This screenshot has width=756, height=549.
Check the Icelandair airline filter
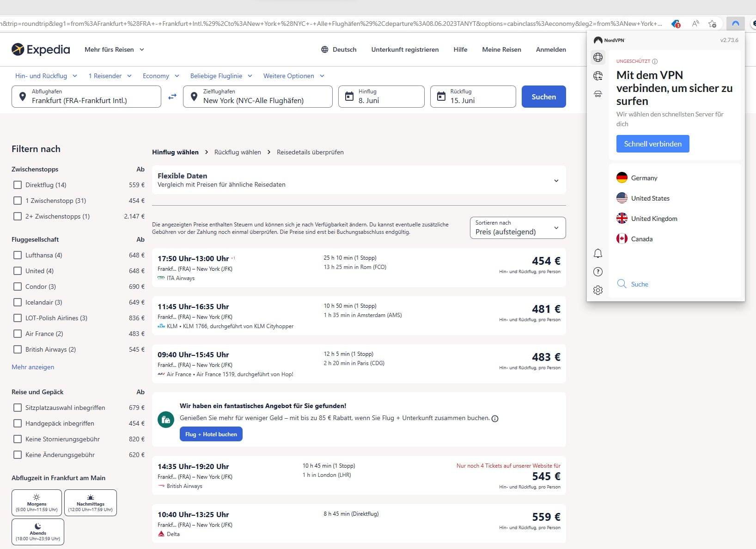18,302
